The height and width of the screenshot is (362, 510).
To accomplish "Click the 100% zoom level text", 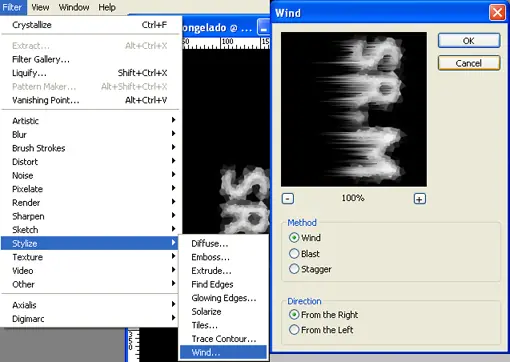I will click(x=353, y=198).
